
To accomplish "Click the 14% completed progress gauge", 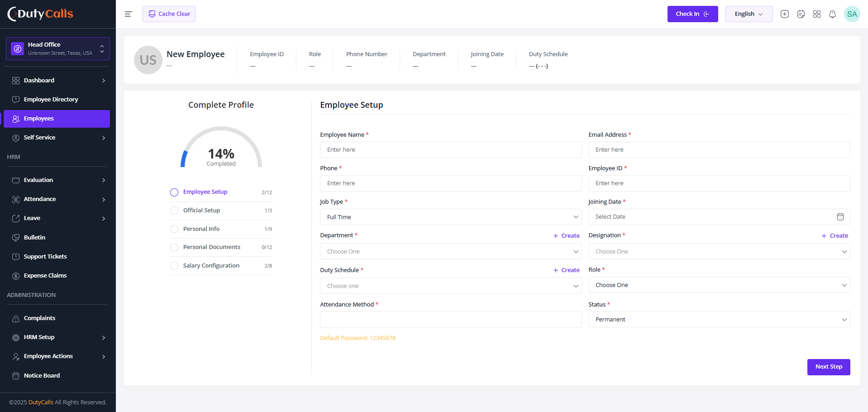I will [221, 148].
